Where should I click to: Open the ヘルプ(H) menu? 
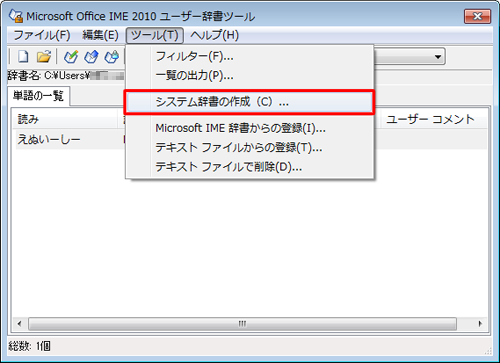(214, 35)
